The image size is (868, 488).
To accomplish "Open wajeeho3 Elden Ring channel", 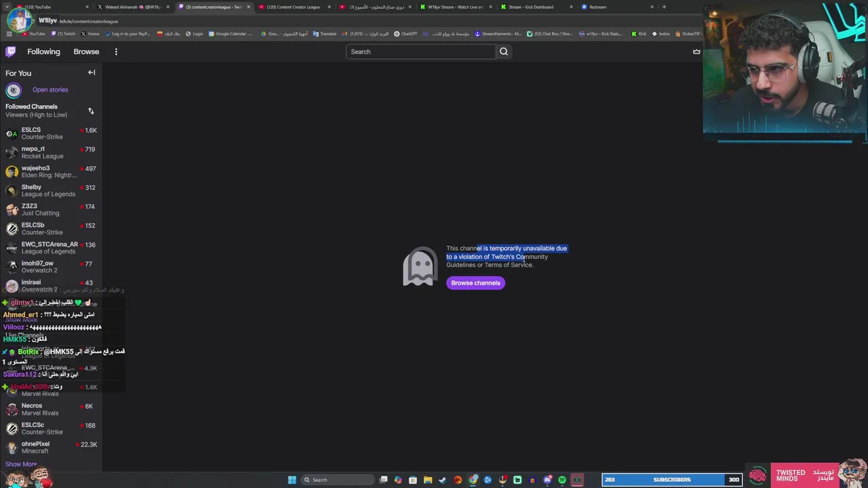I will [51, 171].
